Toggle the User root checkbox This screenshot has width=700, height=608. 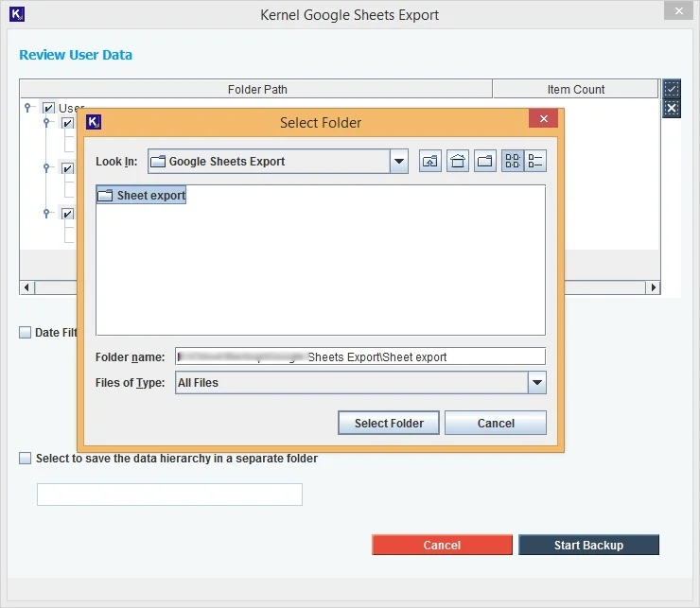pos(49,109)
